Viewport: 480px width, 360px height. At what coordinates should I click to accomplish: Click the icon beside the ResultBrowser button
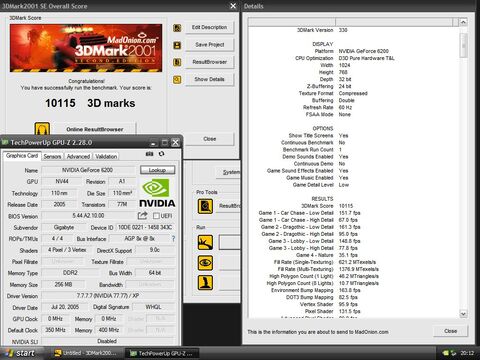click(177, 62)
